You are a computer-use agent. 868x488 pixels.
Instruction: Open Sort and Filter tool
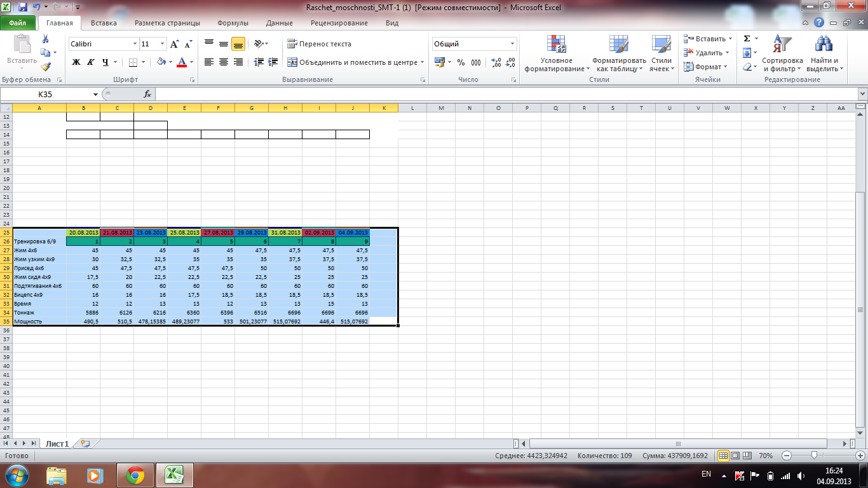click(782, 54)
